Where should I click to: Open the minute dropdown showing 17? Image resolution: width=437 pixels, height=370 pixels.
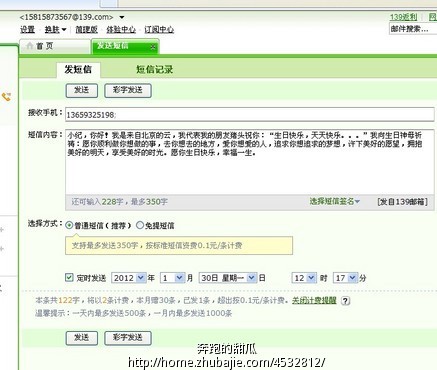(x=345, y=278)
